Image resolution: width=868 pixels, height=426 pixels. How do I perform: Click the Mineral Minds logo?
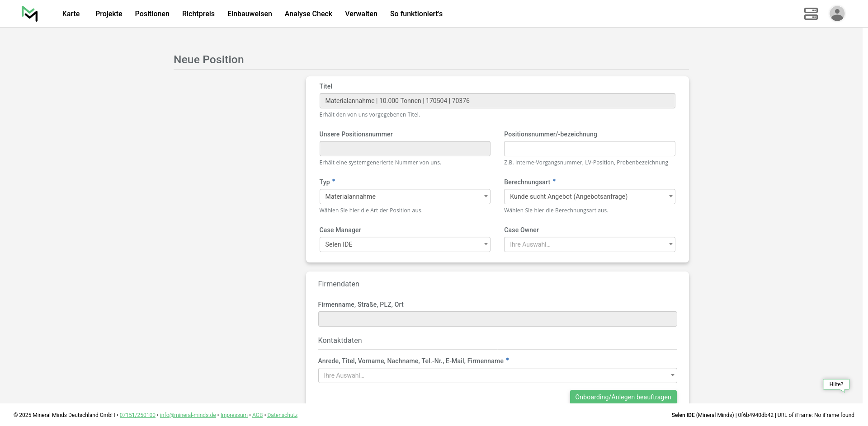[29, 14]
